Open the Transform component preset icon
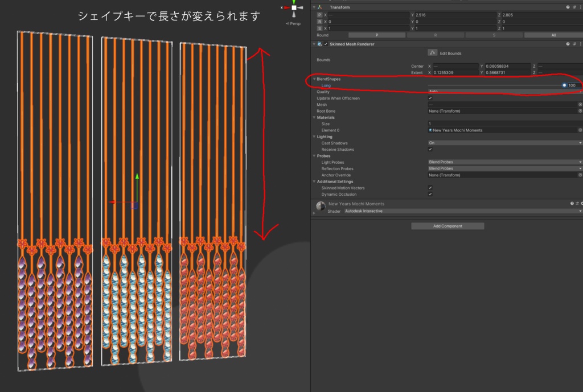 coord(574,7)
